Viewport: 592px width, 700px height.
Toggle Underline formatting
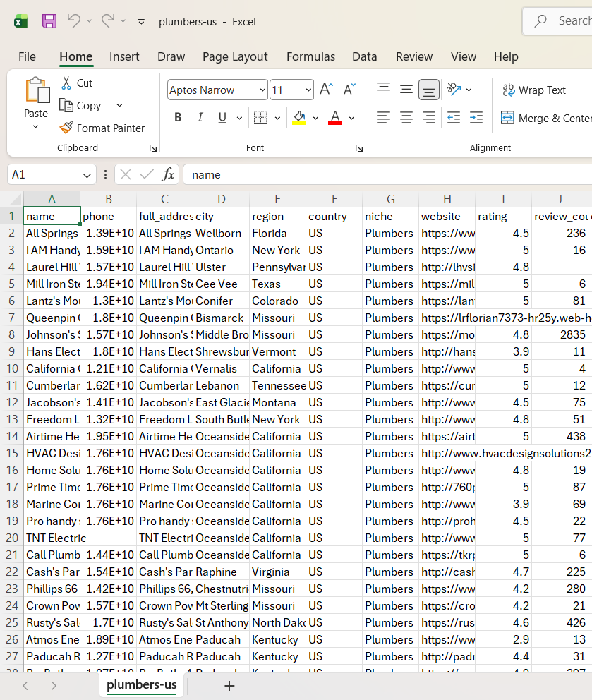pyautogui.click(x=222, y=117)
